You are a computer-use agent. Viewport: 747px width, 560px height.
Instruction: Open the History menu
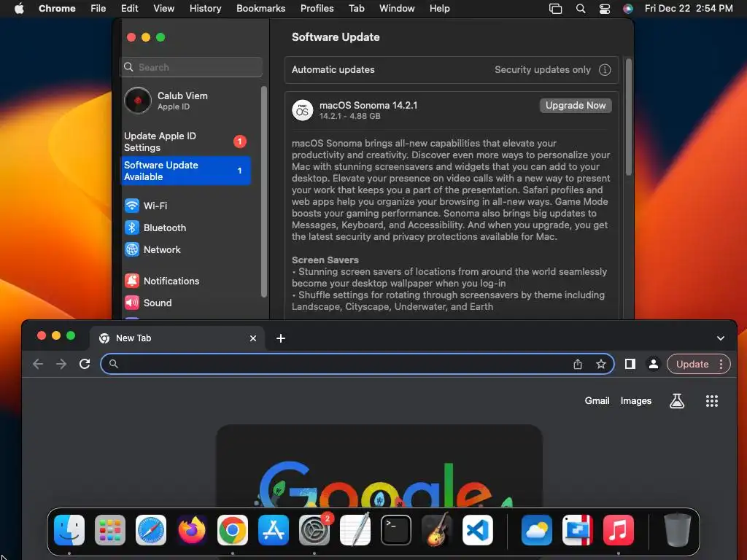coord(205,9)
